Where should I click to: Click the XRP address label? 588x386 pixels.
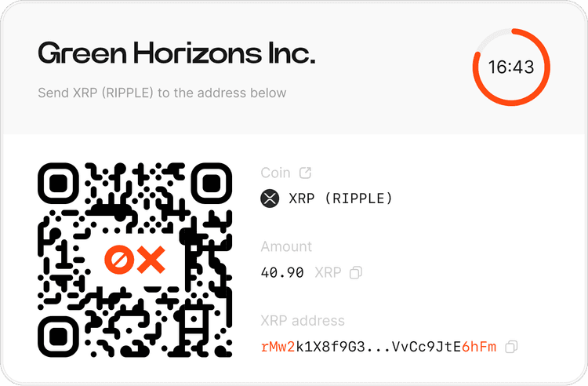pos(303,321)
